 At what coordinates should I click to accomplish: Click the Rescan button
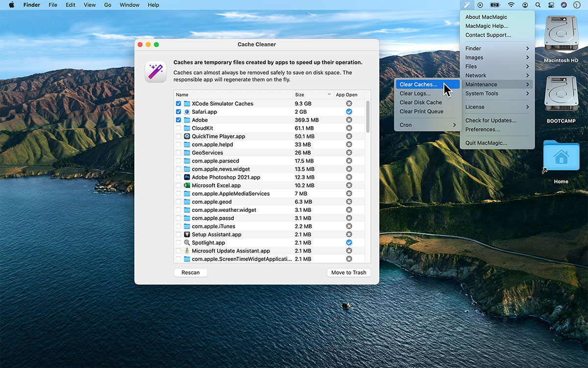pos(191,272)
